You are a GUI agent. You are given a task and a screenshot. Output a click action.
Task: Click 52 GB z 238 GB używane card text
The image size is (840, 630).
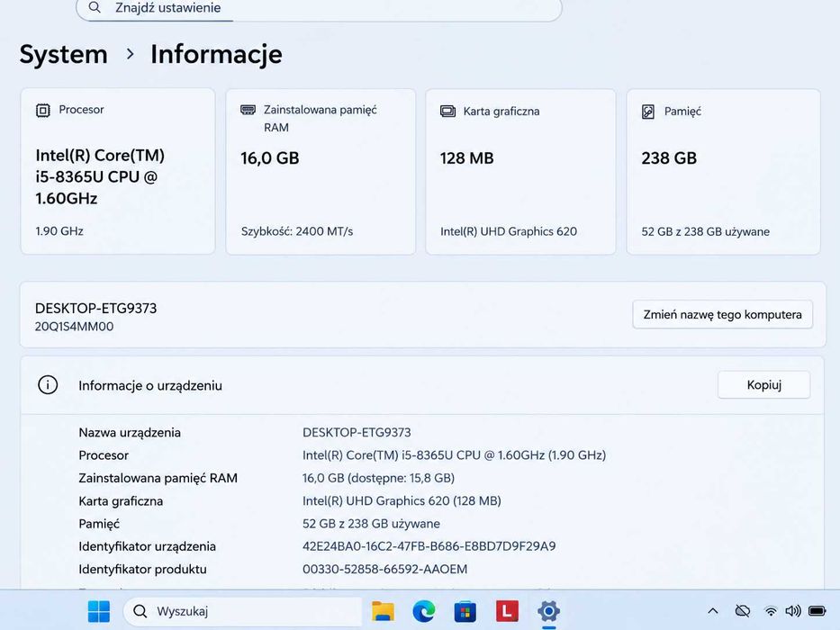click(x=706, y=231)
